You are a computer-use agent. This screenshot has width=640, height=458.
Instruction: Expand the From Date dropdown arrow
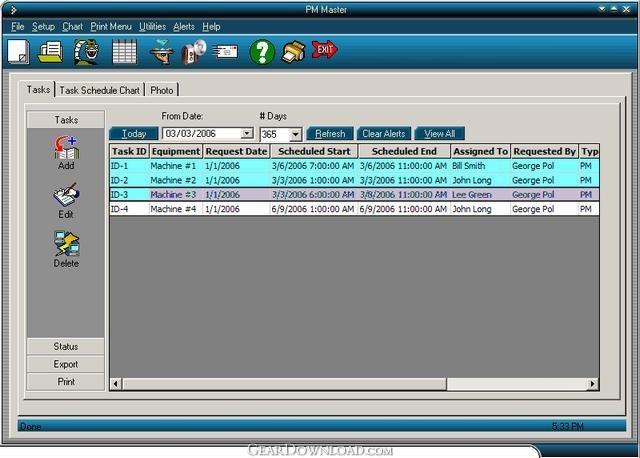pyautogui.click(x=247, y=133)
